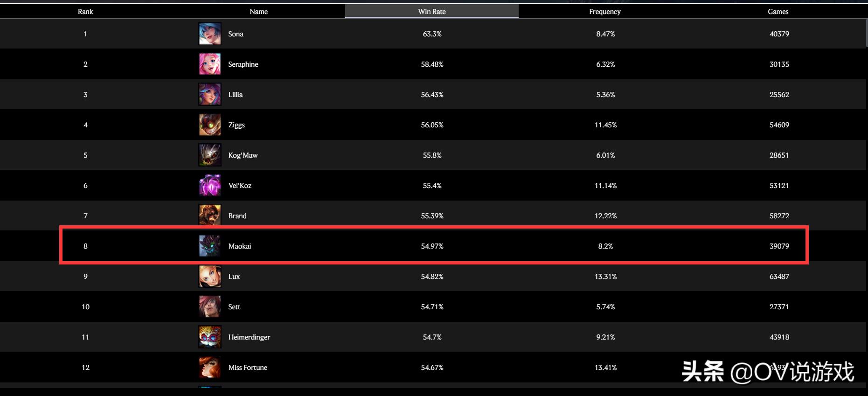Click Sona's champion portrait icon

pyautogui.click(x=210, y=34)
